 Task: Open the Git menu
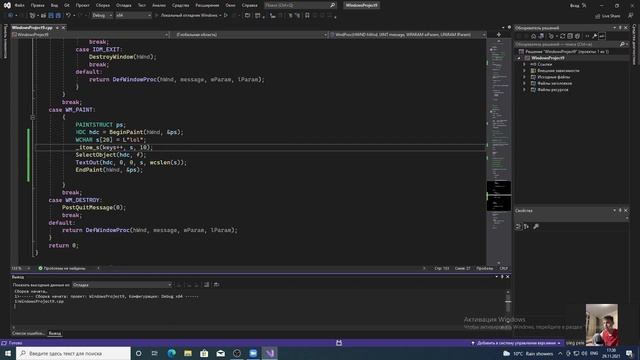tap(67, 5)
